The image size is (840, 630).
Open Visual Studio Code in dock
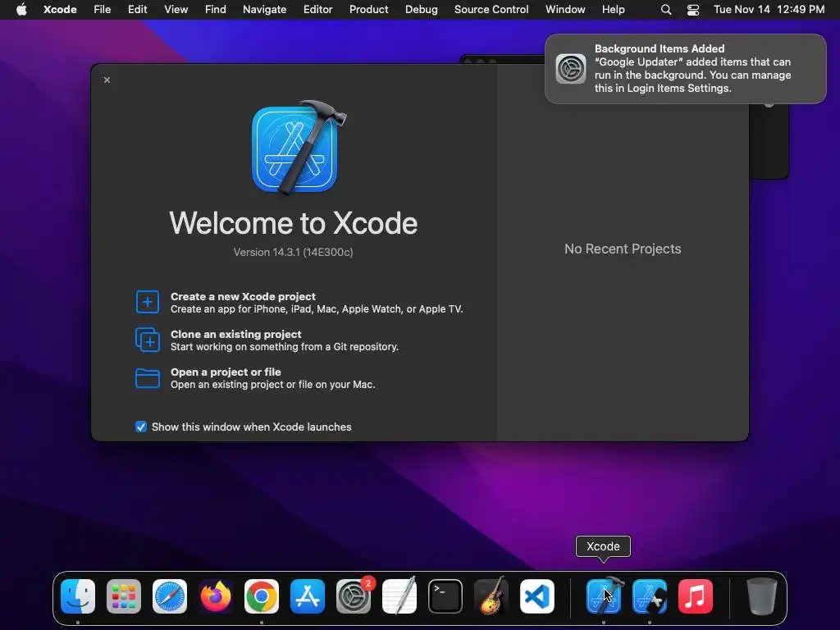tap(537, 596)
